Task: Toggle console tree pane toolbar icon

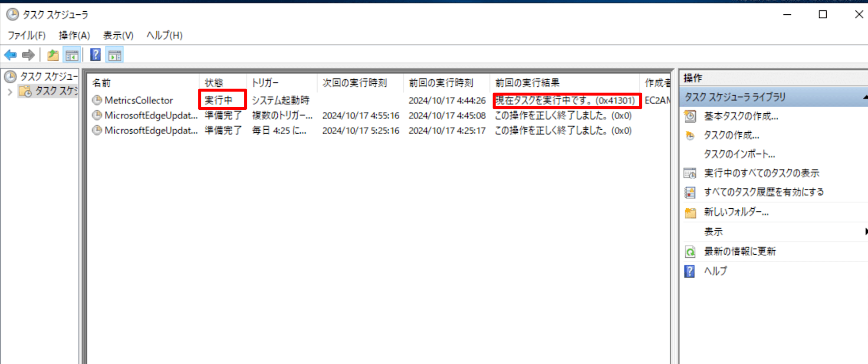Action: click(x=72, y=55)
